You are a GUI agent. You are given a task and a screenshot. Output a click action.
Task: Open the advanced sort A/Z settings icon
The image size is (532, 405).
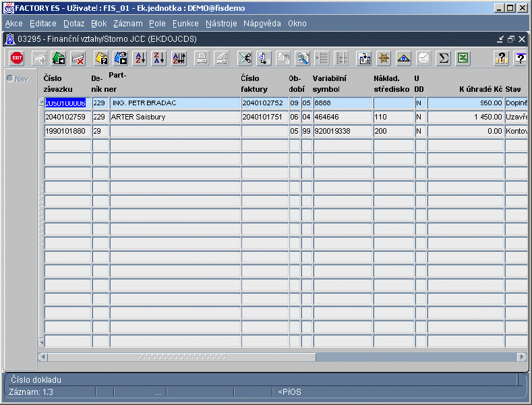coord(179,58)
